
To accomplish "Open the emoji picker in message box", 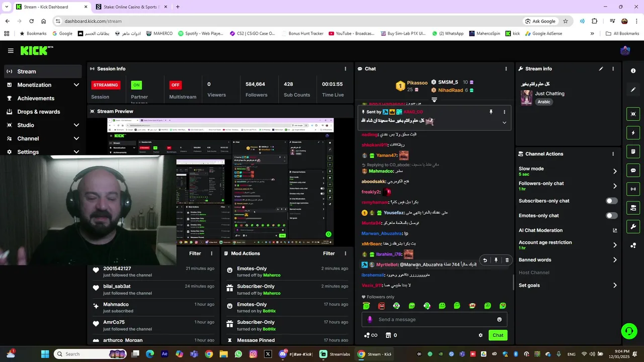I will (x=499, y=319).
